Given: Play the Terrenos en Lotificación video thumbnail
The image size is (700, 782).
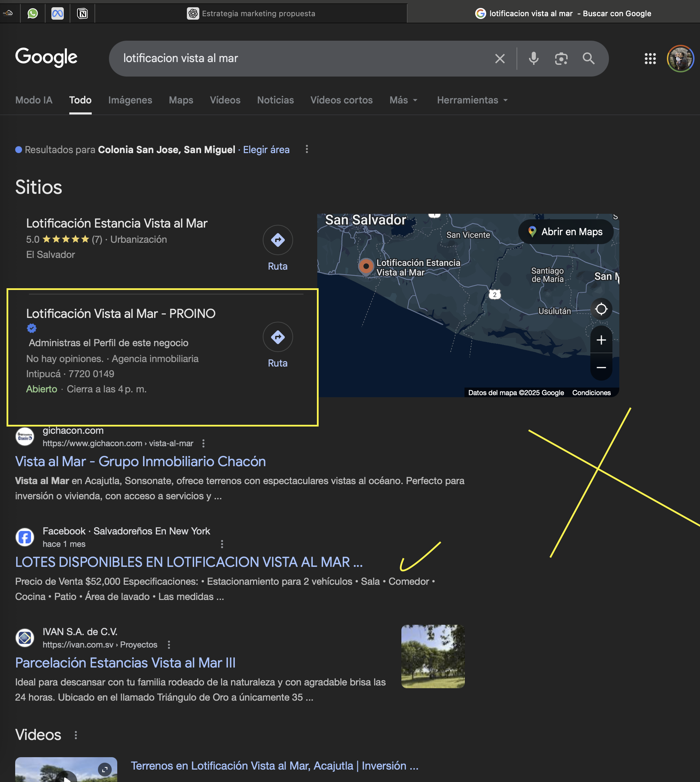Looking at the screenshot, I should point(66,770).
